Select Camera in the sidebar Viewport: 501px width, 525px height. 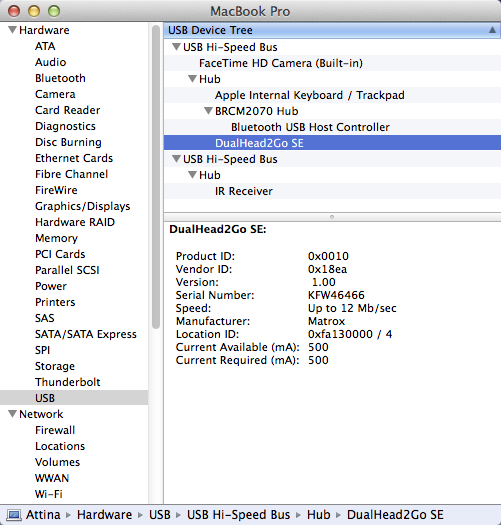click(x=55, y=94)
